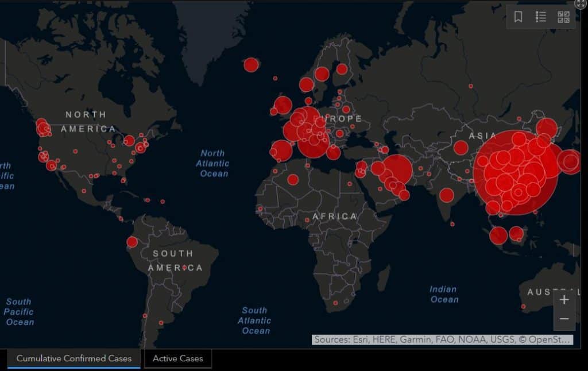
Task: Click the ASIA map label
Action: coord(482,136)
